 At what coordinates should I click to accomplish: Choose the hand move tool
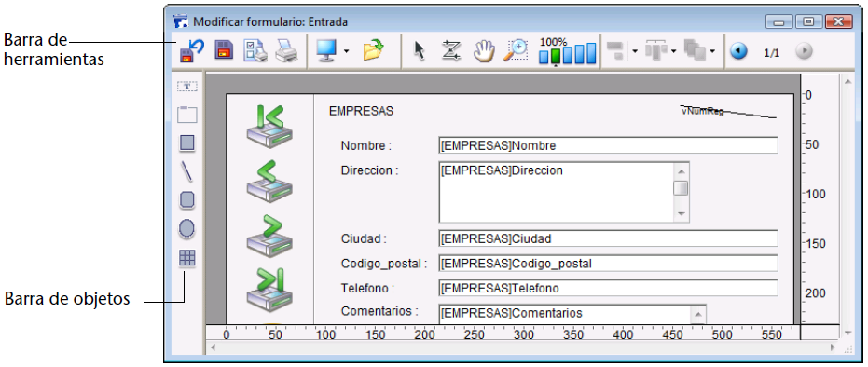(483, 51)
